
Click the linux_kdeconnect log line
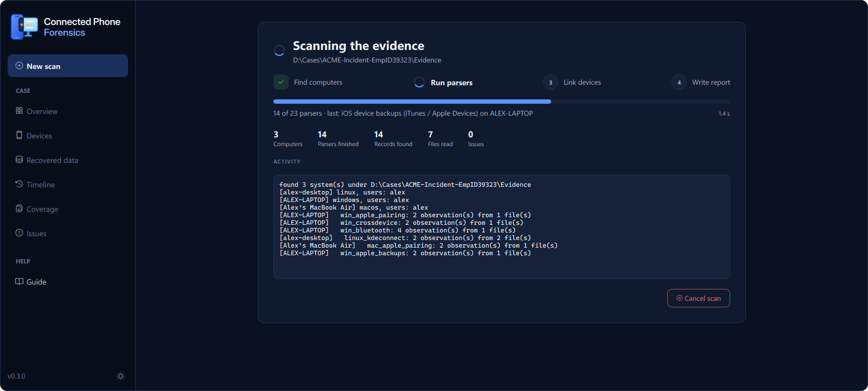tap(405, 238)
